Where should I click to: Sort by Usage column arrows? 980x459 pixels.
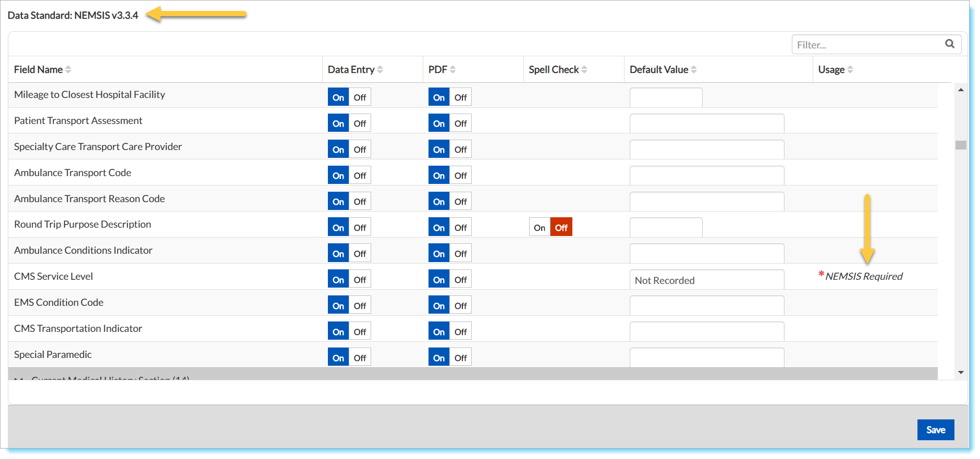(x=850, y=70)
